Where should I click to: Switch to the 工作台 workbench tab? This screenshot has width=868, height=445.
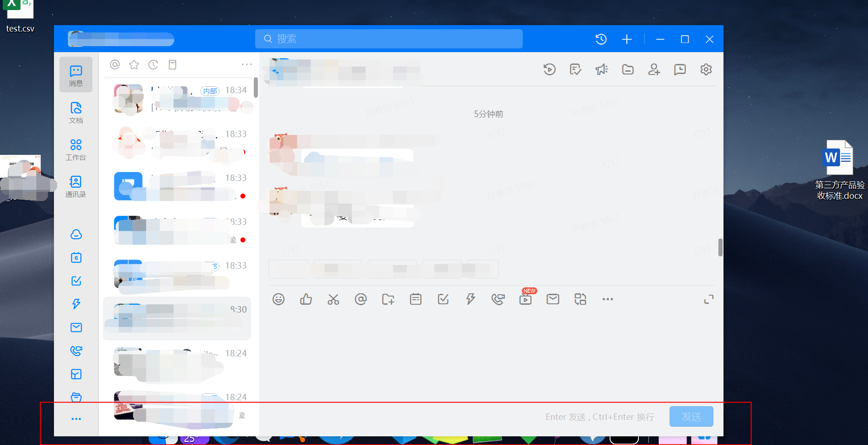coord(76,149)
